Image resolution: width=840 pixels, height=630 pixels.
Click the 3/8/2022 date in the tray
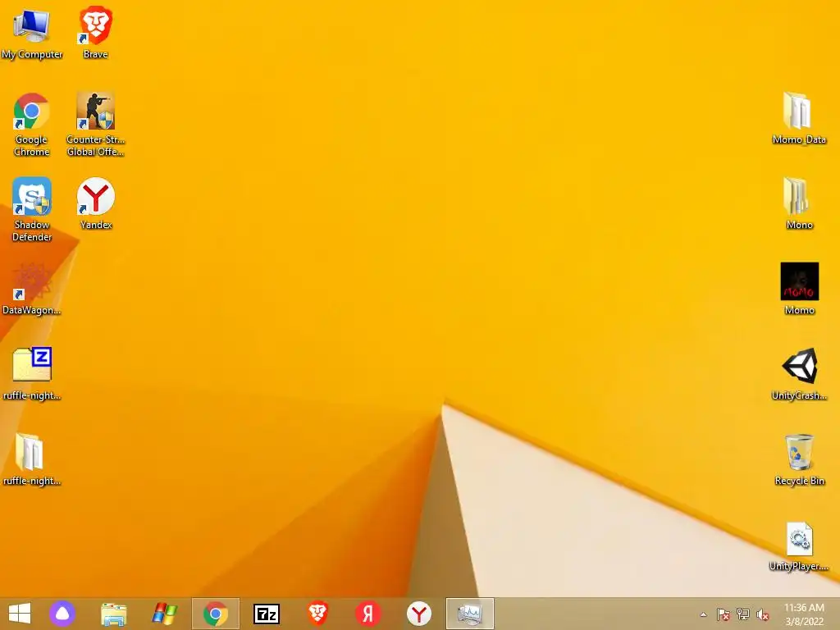[804, 622]
